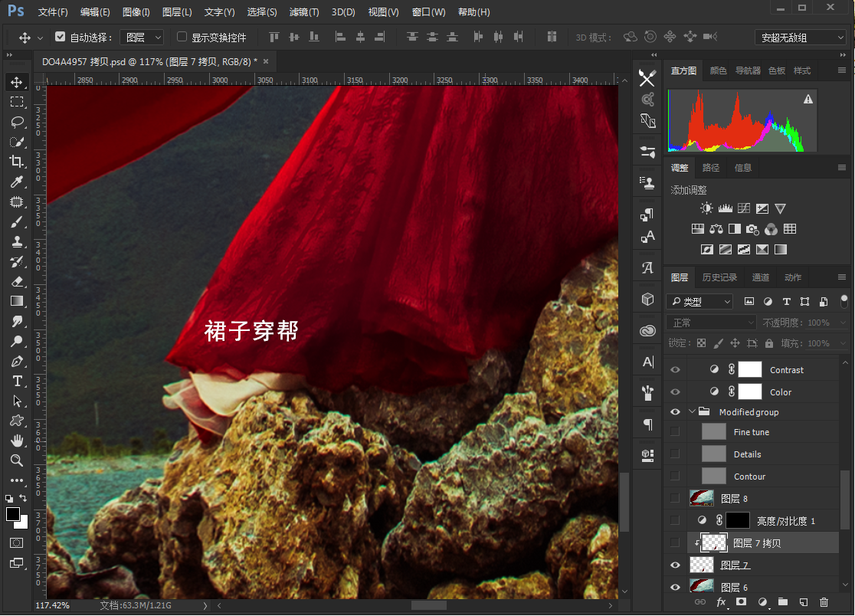This screenshot has width=855, height=616.
Task: Click the layer style fx icon
Action: click(x=721, y=602)
